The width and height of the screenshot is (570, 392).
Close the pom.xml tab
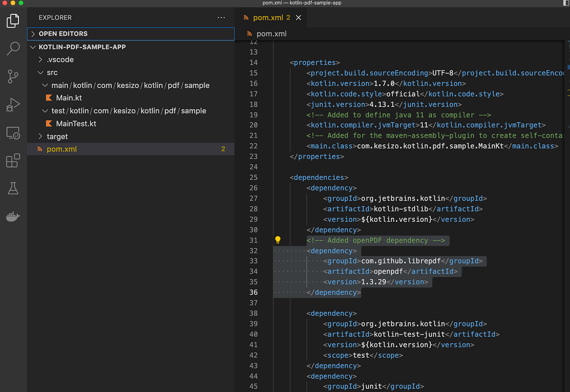tap(298, 18)
